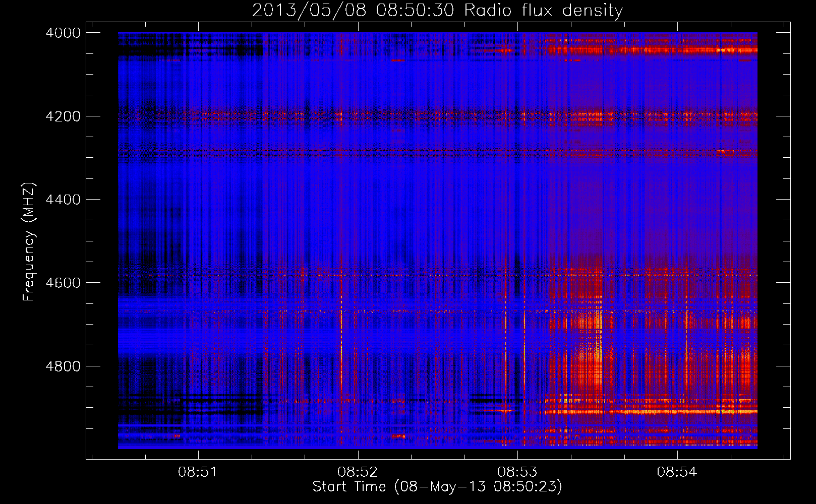Select the 4000 frequency tick label
The height and width of the screenshot is (504, 816).
tap(63, 33)
